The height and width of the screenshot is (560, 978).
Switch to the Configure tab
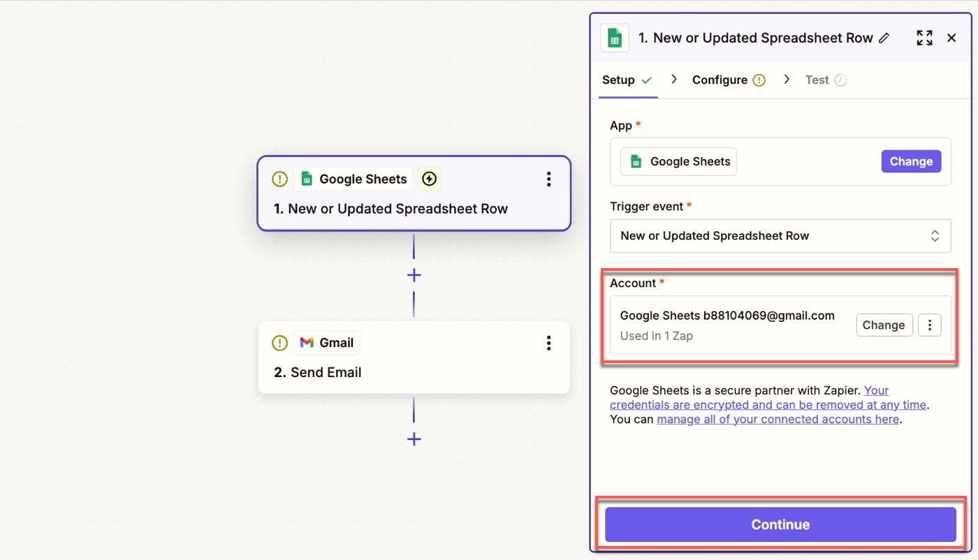click(x=729, y=80)
